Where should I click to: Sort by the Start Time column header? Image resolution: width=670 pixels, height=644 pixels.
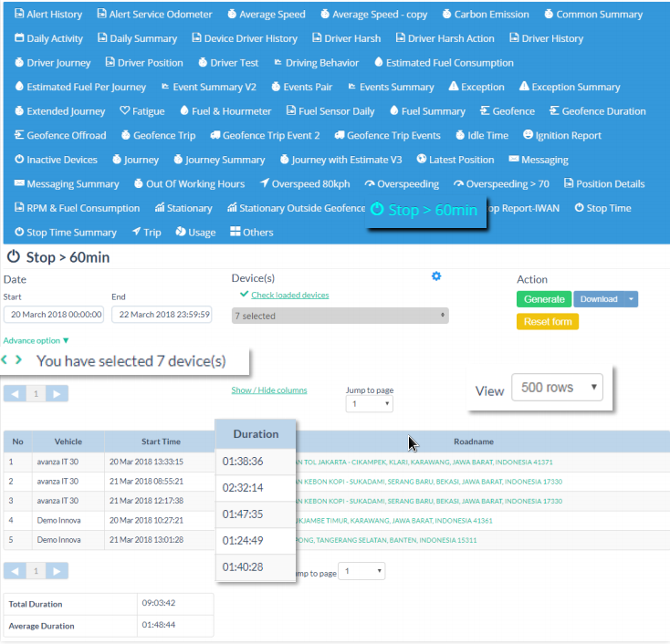point(161,441)
